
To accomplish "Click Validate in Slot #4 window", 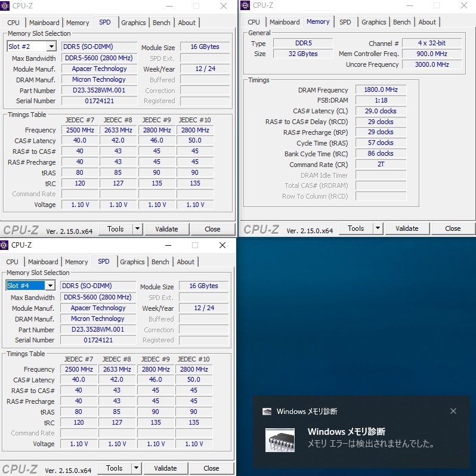I will (165, 468).
